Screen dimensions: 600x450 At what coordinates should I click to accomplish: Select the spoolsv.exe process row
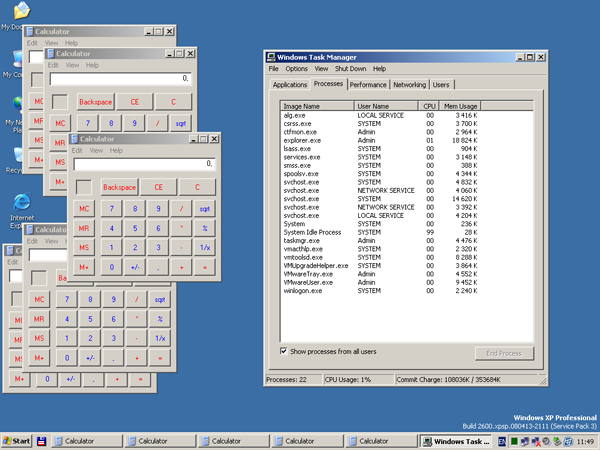tap(381, 174)
